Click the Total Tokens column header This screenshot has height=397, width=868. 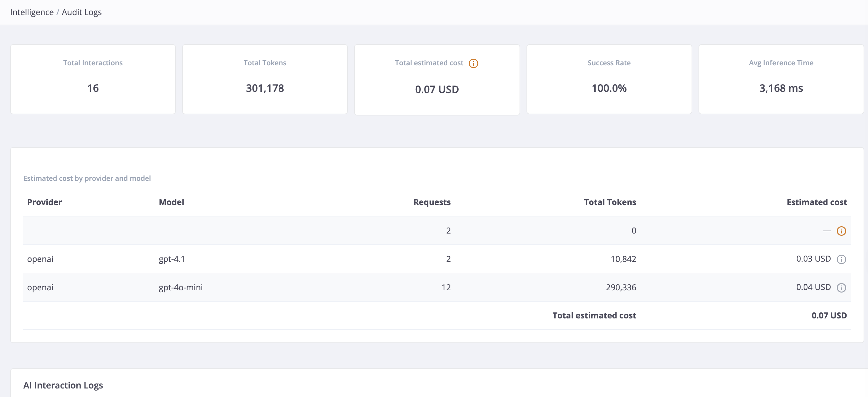610,202
